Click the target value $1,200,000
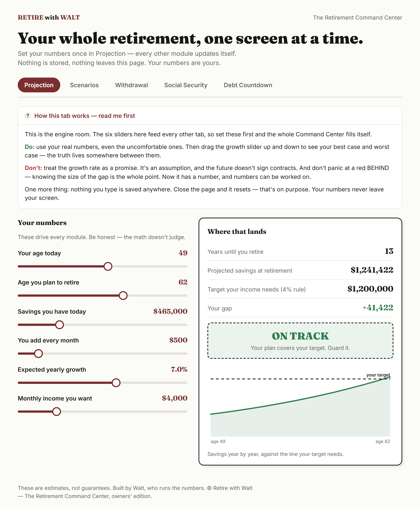The height and width of the screenshot is (508, 420). [370, 289]
